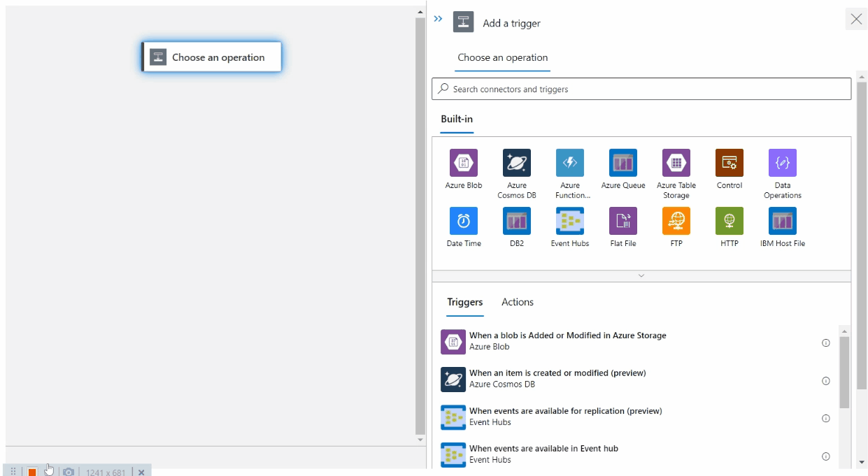868x476 pixels.
Task: Select the Event Hubs connector icon
Action: 569,221
